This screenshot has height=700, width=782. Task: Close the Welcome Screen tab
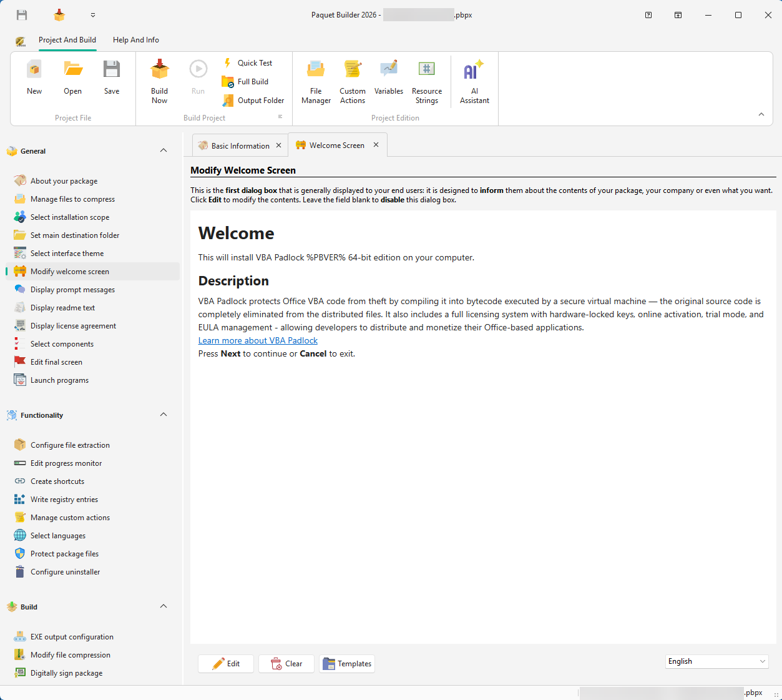(376, 144)
